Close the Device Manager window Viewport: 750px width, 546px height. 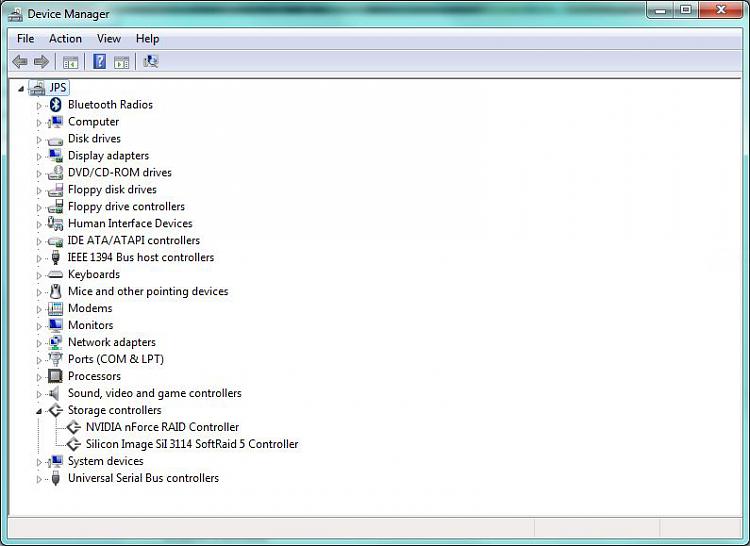tap(721, 10)
